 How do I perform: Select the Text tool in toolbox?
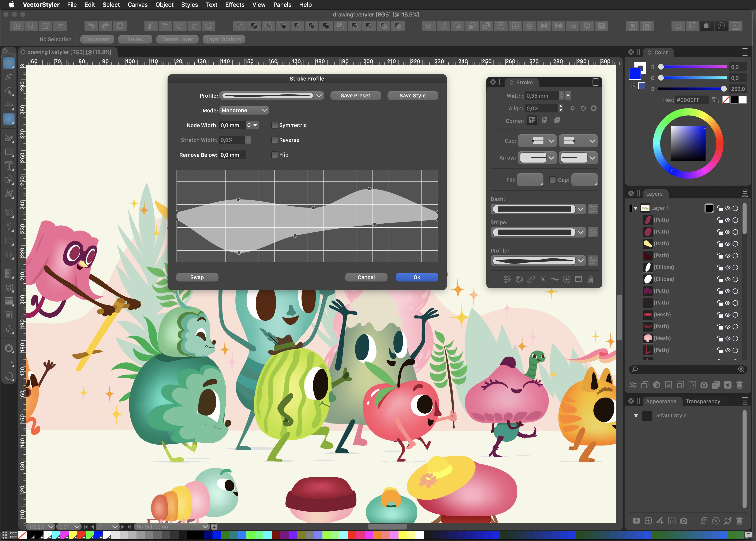(x=9, y=166)
